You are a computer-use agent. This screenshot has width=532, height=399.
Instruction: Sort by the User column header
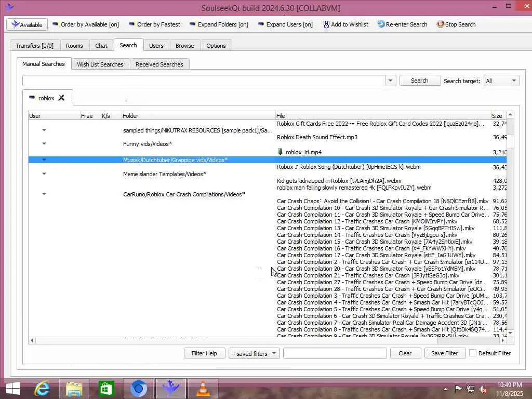(54, 116)
